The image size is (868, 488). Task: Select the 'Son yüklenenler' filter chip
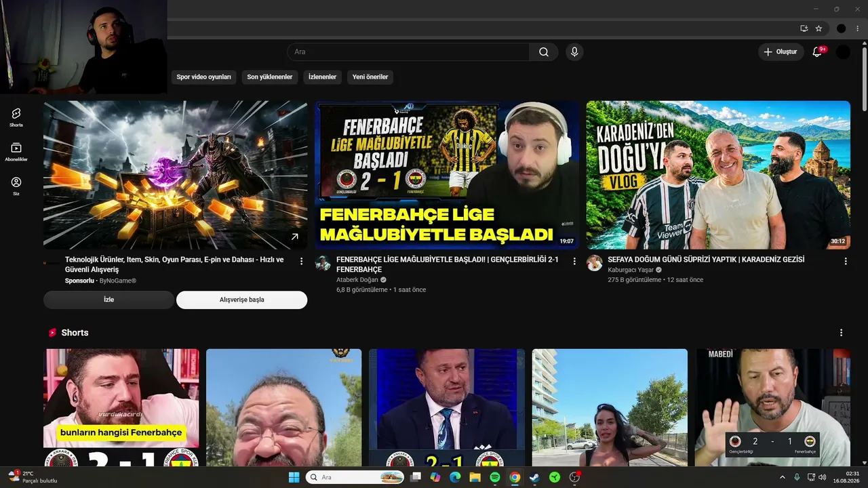[x=270, y=77]
